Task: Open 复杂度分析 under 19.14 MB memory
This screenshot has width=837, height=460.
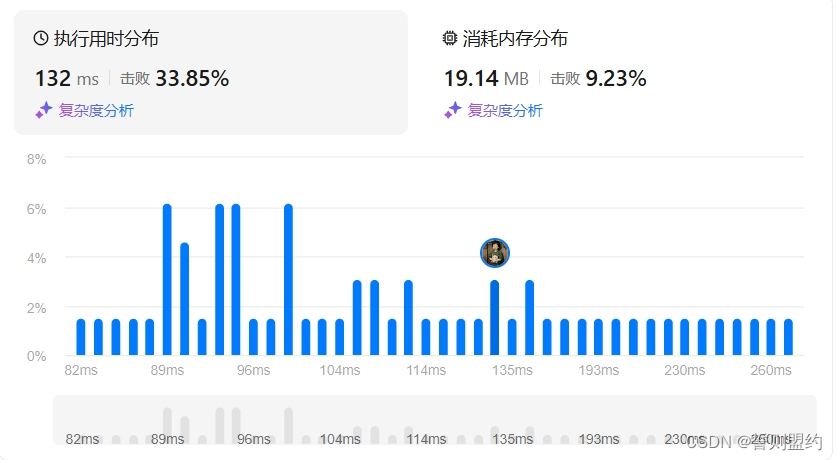Action: click(505, 110)
